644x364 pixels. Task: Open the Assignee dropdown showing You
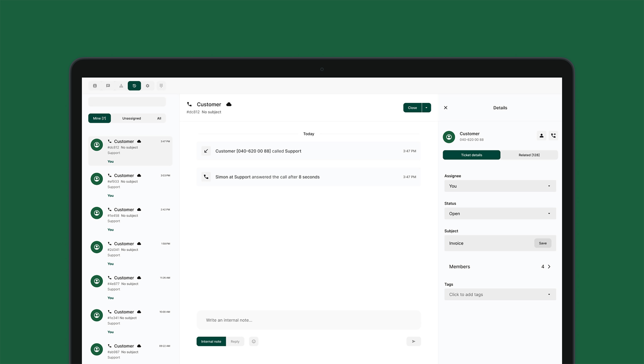(x=500, y=186)
